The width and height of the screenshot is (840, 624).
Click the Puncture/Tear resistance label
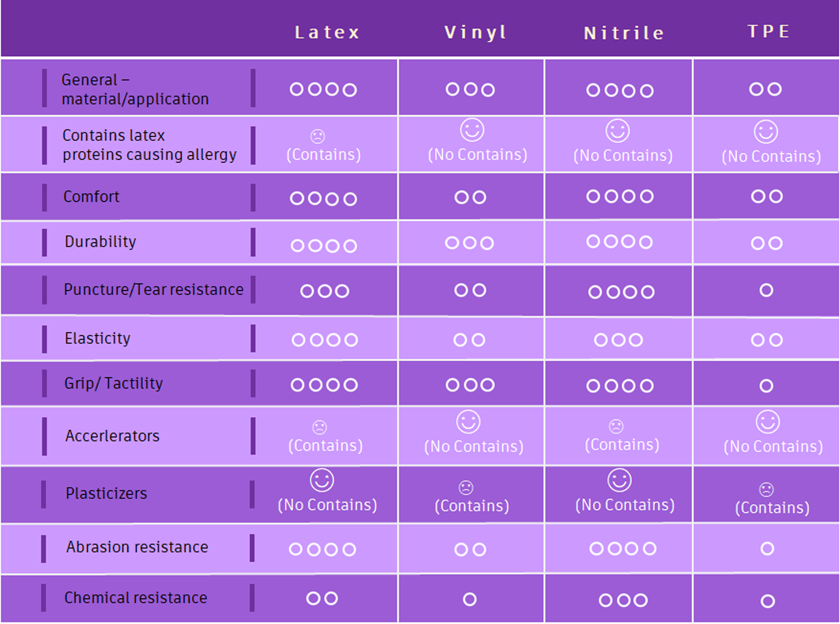154,290
